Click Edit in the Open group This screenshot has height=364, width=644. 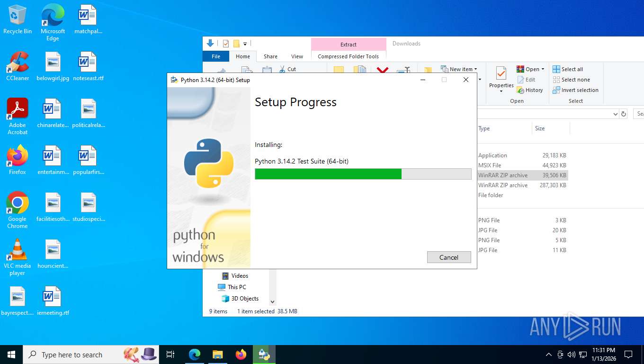[x=526, y=80]
